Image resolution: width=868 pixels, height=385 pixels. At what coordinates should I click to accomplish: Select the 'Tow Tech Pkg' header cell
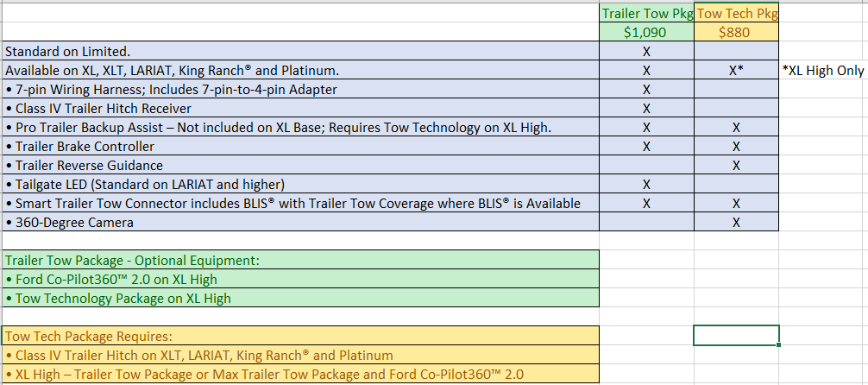pos(736,13)
